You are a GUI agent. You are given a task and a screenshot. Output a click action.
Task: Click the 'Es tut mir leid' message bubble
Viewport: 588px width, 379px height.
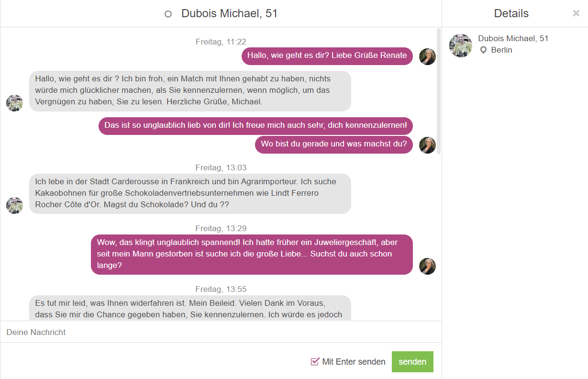[190, 308]
